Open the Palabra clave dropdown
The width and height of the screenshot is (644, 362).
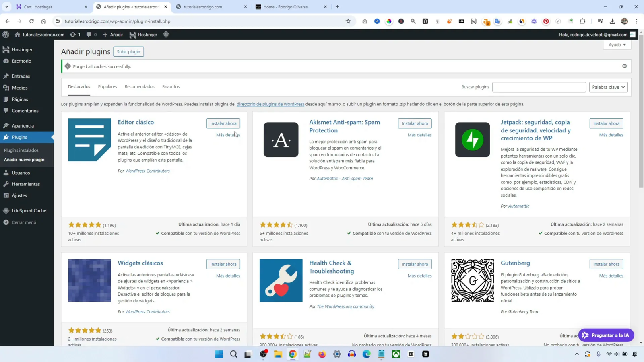[x=608, y=87]
